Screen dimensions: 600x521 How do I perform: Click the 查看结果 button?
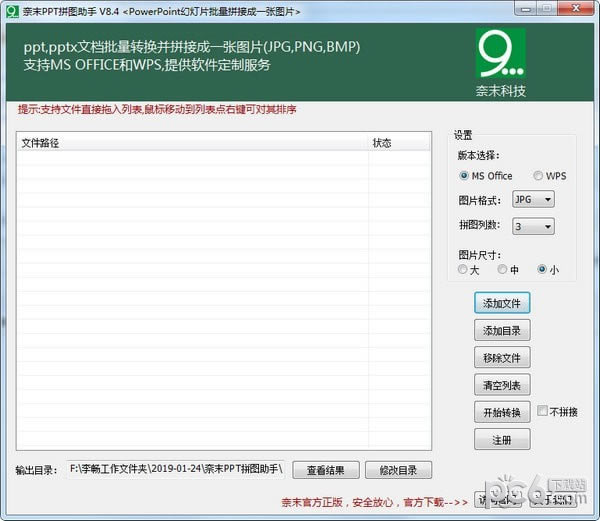[x=326, y=470]
